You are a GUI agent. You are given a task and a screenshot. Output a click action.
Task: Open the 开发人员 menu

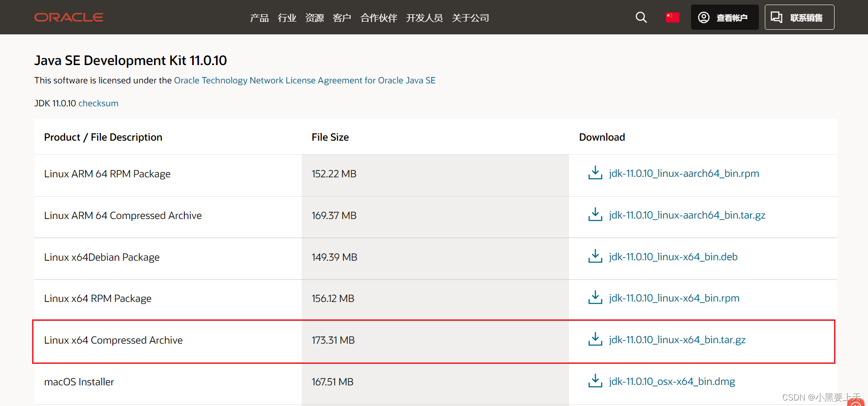coord(425,18)
